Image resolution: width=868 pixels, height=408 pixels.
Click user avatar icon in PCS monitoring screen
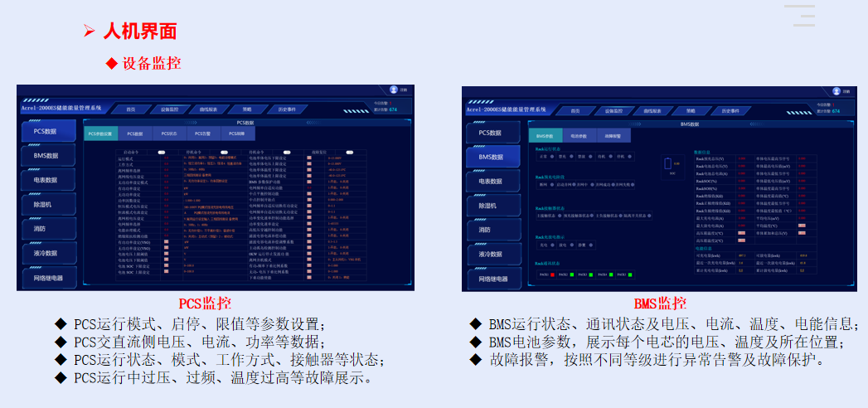pyautogui.click(x=394, y=90)
